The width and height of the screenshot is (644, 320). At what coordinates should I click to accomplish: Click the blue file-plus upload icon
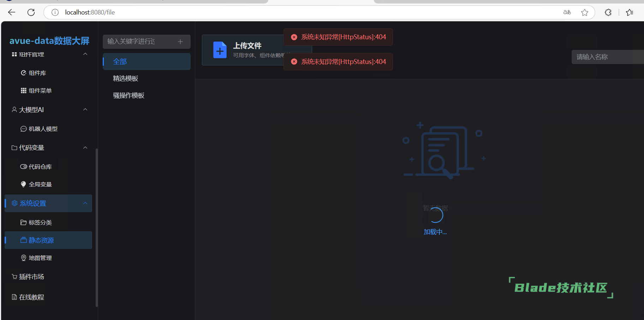pos(220,50)
